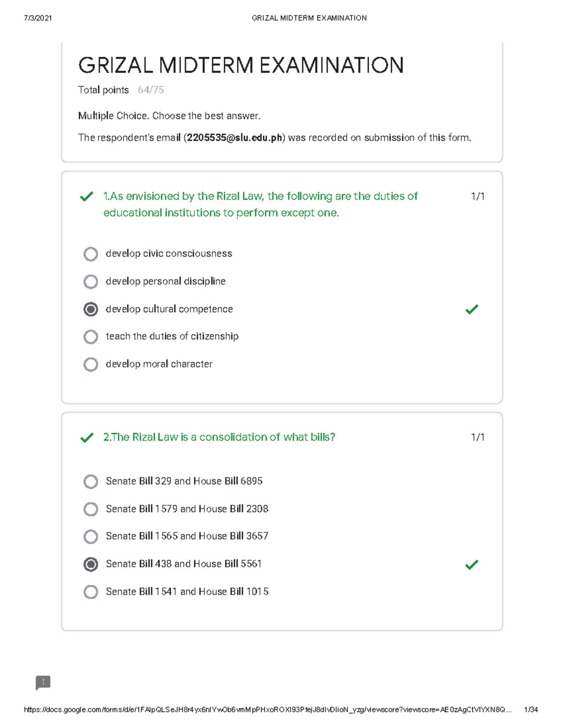
Task: Click green checkmark beside question 2 title
Action: pos(87,438)
